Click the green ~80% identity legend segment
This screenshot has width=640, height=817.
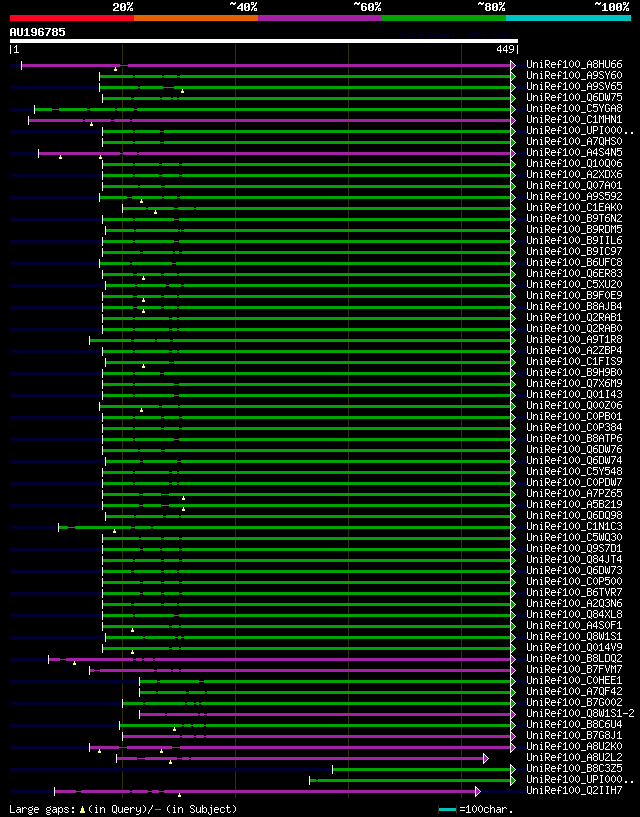click(444, 18)
